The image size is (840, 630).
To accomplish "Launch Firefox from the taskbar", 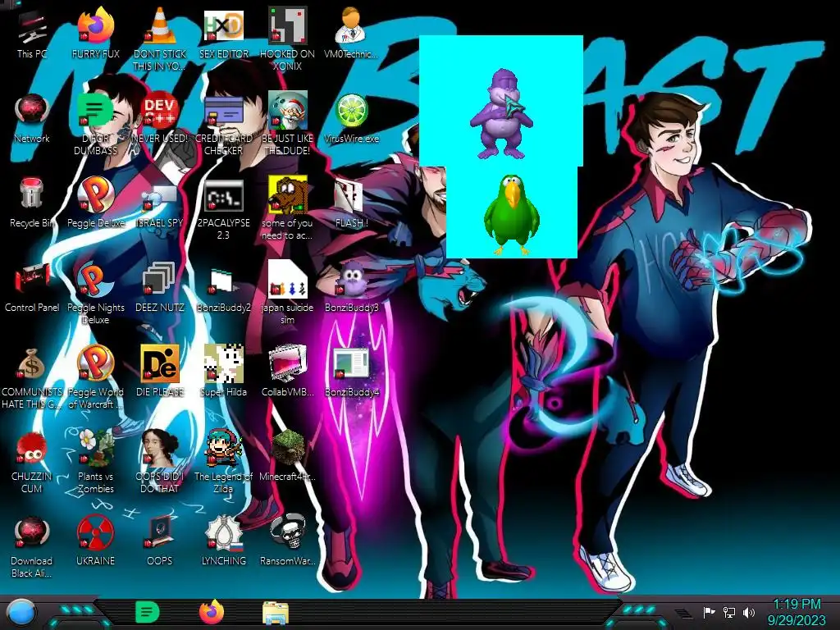I will click(x=212, y=612).
